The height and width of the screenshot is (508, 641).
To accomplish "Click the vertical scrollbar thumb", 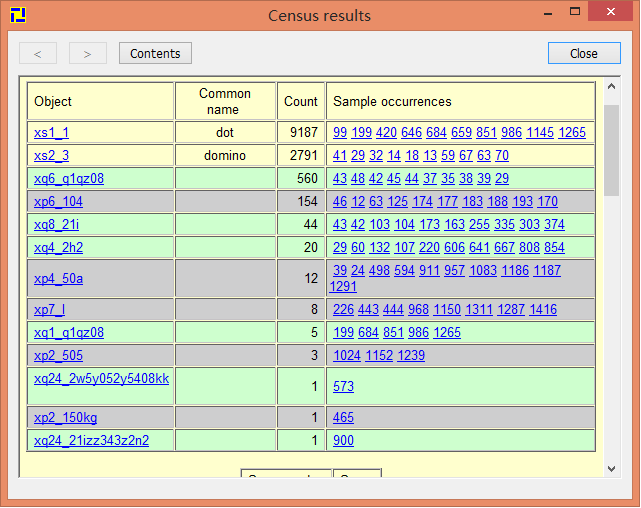I will [x=612, y=150].
